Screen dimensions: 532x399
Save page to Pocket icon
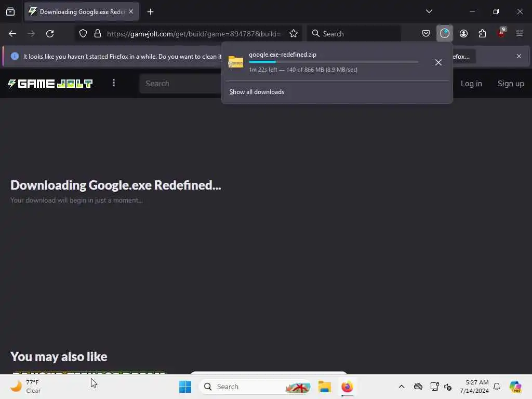click(426, 34)
